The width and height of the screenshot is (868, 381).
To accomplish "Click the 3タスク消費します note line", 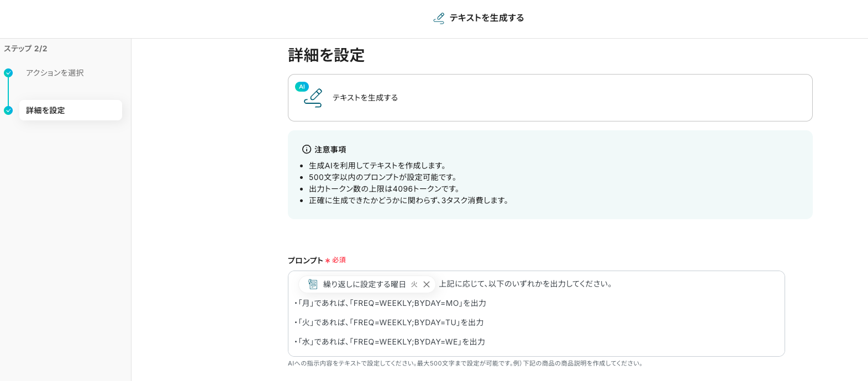I will pyautogui.click(x=409, y=200).
